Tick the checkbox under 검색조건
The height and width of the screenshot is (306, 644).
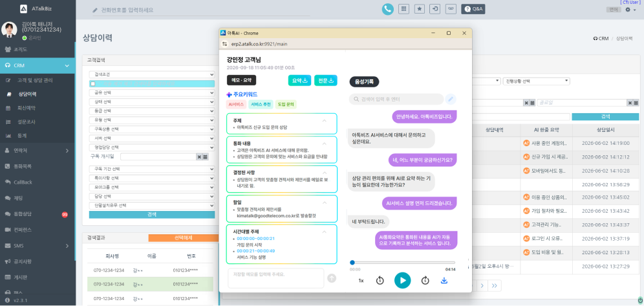tap(92, 83)
